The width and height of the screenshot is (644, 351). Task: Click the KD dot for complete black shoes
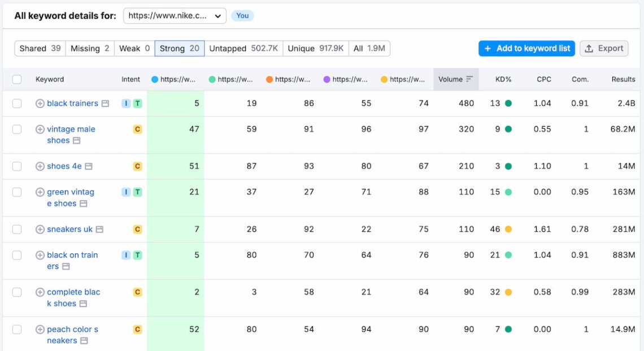click(x=508, y=292)
